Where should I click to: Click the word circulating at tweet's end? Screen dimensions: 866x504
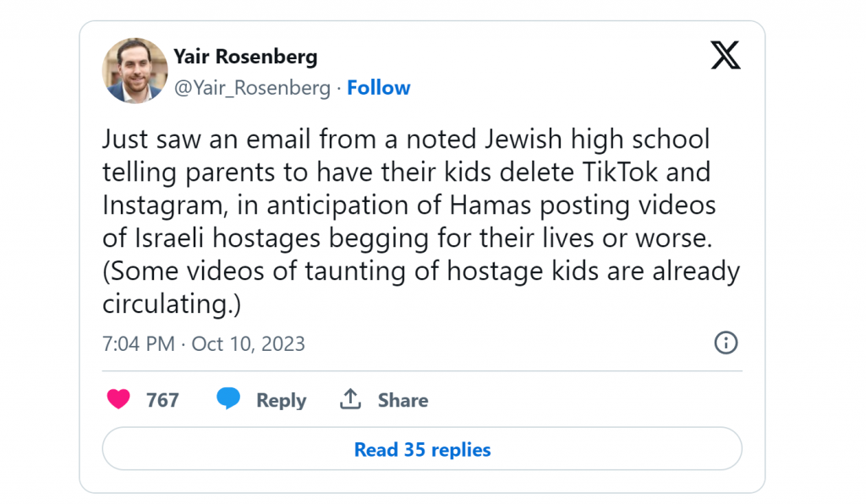(x=168, y=304)
